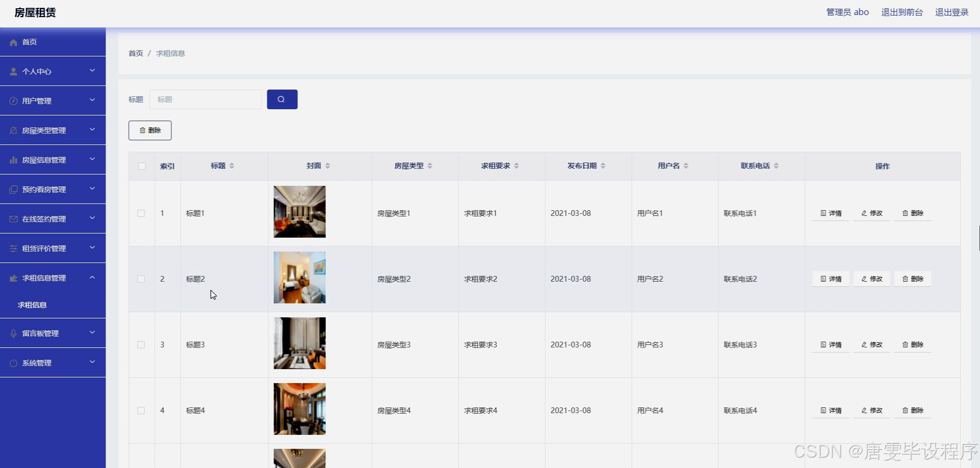The width and height of the screenshot is (980, 468).
Task: Open the 首页 sidebar menu item
Action: 53,42
